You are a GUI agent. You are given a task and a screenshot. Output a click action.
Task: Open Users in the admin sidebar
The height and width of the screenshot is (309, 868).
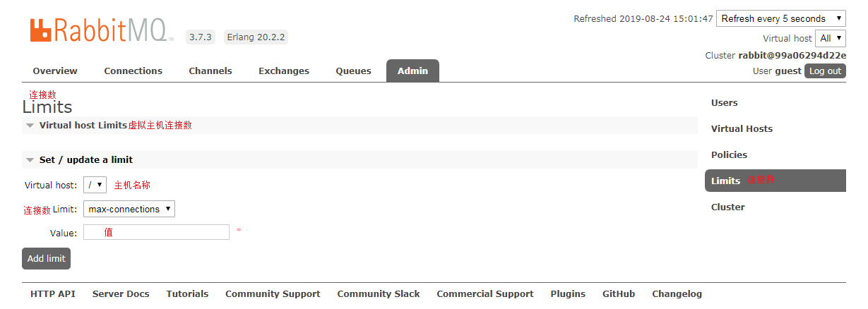tap(725, 103)
